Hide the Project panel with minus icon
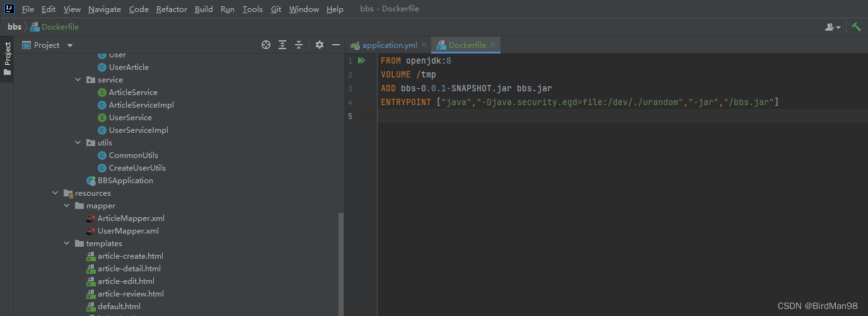 point(336,45)
